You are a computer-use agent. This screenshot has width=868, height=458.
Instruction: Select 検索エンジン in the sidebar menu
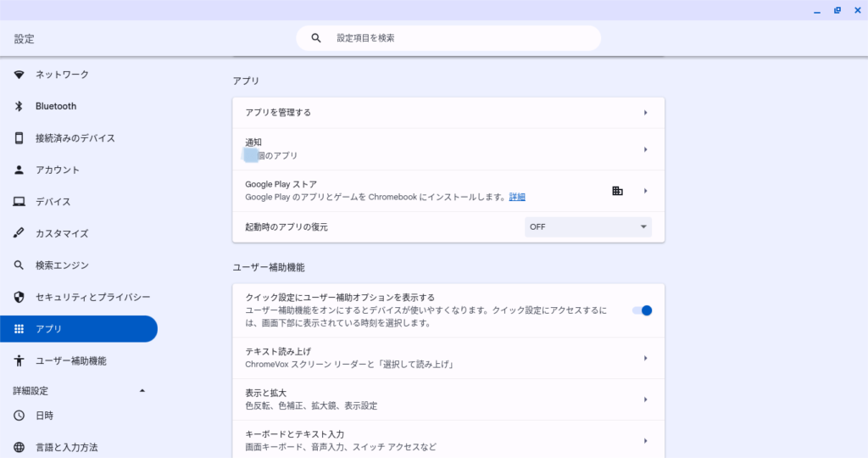tap(62, 265)
